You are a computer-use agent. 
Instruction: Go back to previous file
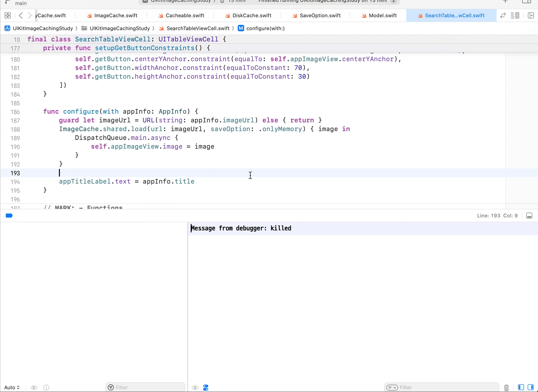[21, 16]
